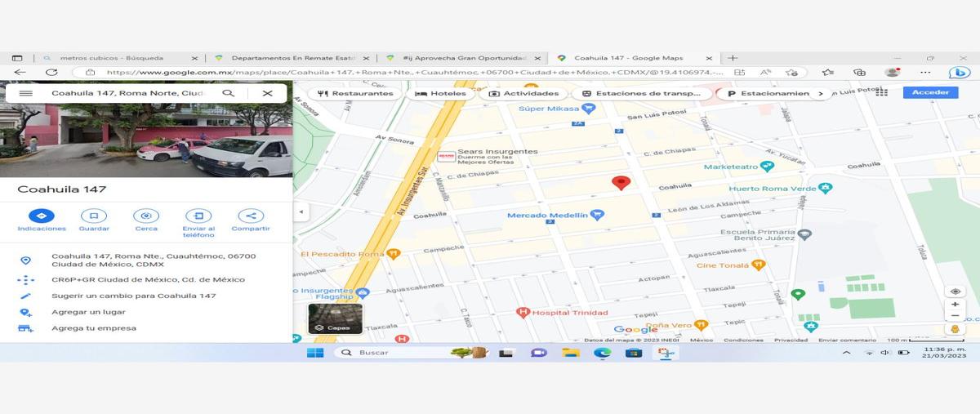980x414 pixels.
Task: Click Escuela Primaria Benito Juárez marker
Action: (x=804, y=234)
